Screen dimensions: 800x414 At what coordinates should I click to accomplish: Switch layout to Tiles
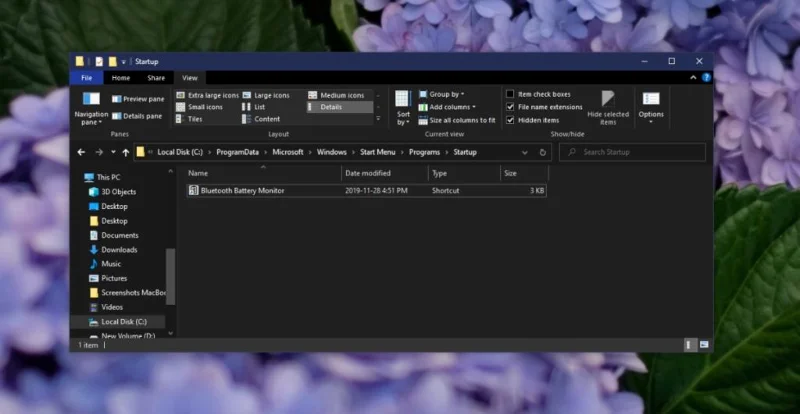point(189,119)
